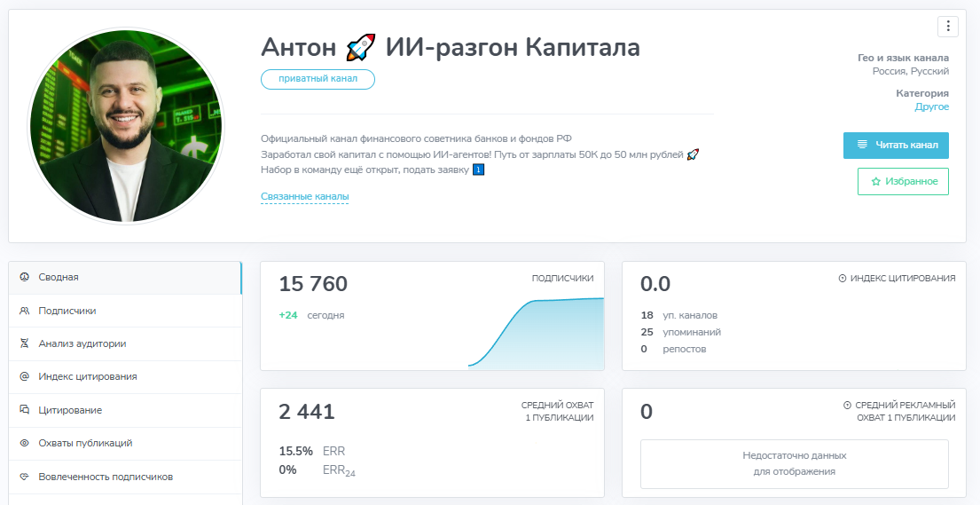Go to Индекс цитирования section
The image size is (980, 505).
click(125, 376)
